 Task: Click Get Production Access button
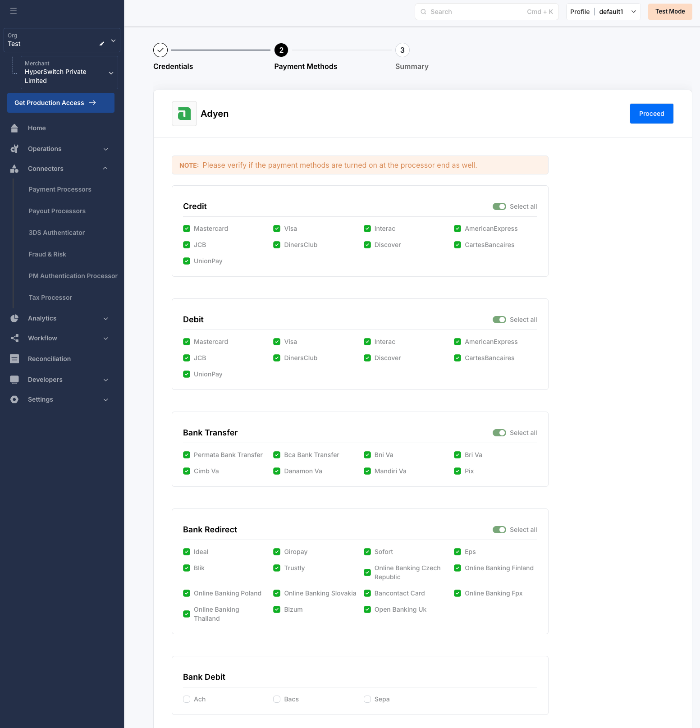(x=61, y=103)
